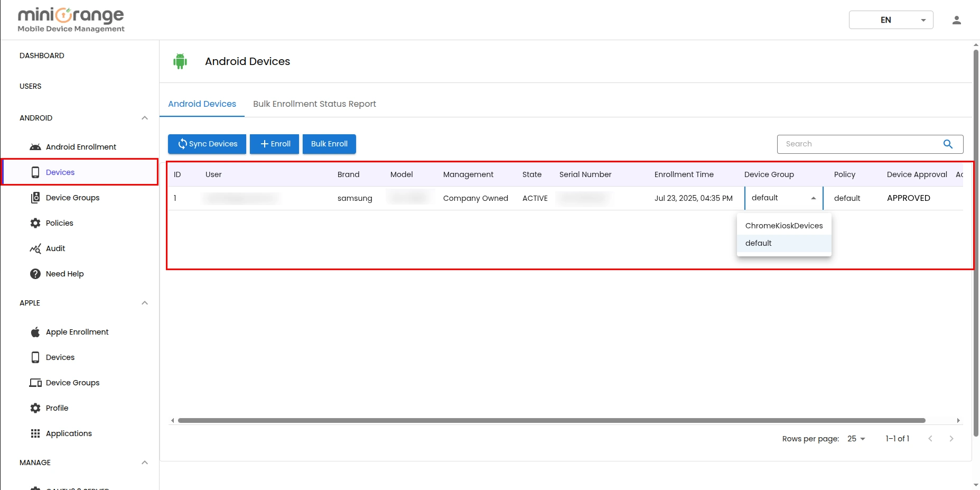
Task: Select ChromeKioskDevices from the device group list
Action: [x=783, y=226]
